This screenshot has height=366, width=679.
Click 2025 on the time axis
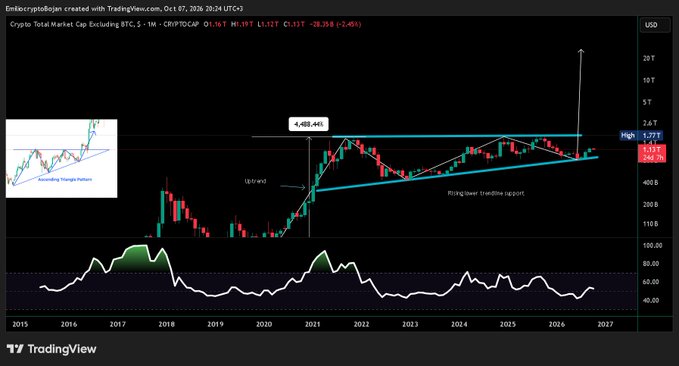click(508, 324)
